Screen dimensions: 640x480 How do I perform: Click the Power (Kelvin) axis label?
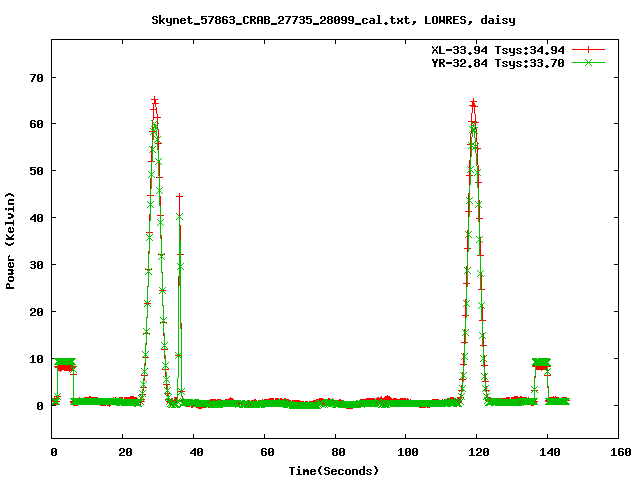click(10, 241)
